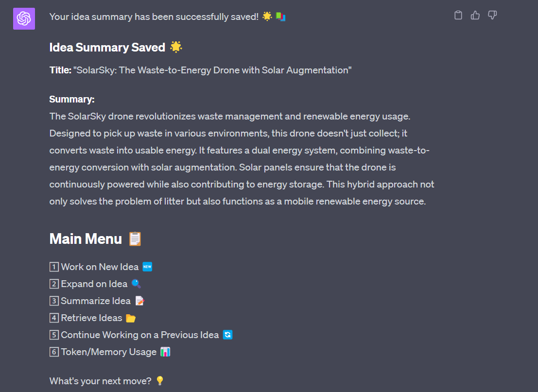Choose Summarize Idea from the Main Menu
538x392 pixels.
(95, 301)
